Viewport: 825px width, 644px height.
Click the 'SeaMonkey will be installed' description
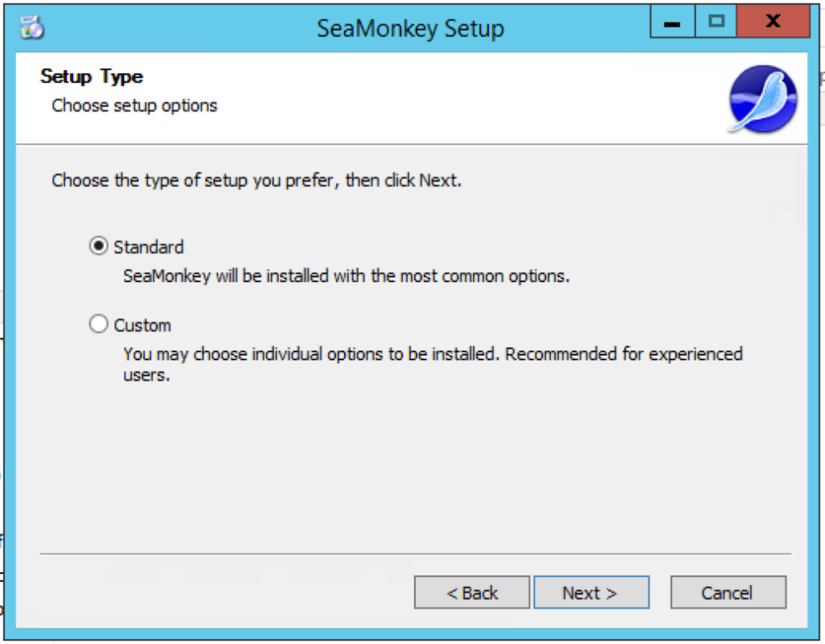click(346, 276)
